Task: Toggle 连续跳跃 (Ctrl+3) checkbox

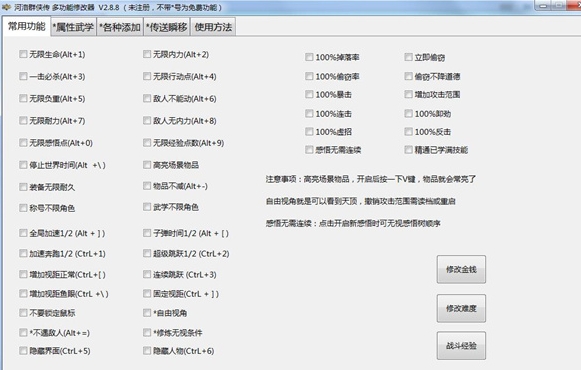Action: coord(147,274)
